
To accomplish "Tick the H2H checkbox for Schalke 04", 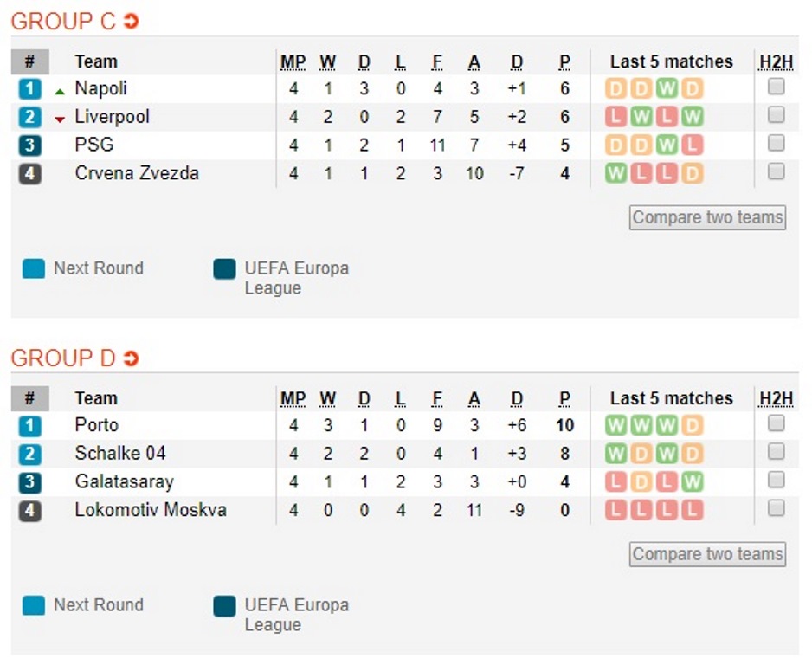I will tap(776, 452).
